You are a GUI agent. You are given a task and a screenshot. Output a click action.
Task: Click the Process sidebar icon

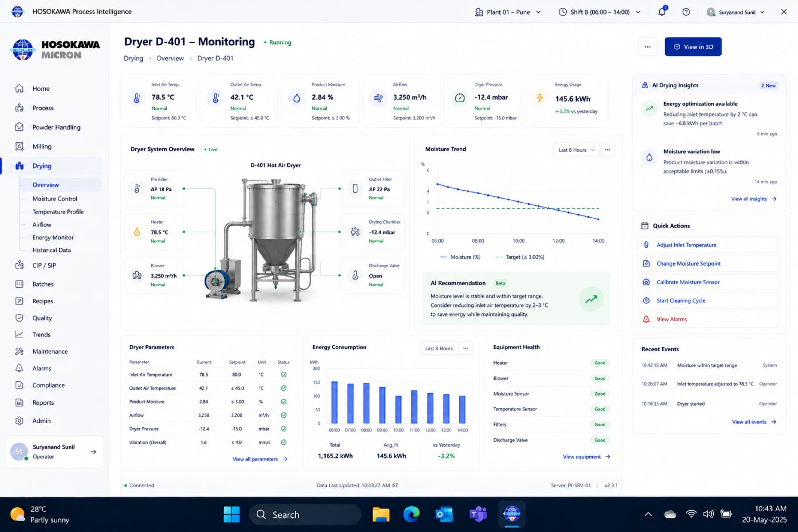(20, 108)
